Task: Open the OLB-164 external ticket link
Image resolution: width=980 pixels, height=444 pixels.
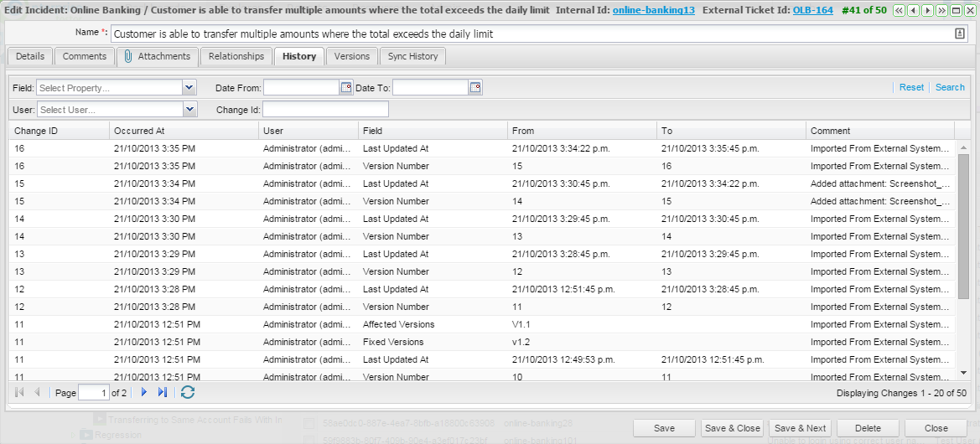Action: coord(812,11)
